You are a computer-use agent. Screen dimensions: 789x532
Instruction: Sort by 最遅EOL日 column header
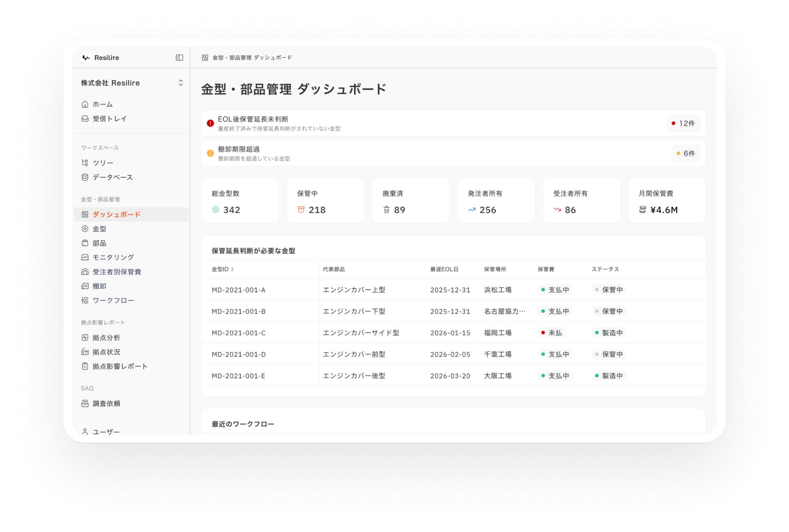coord(444,269)
